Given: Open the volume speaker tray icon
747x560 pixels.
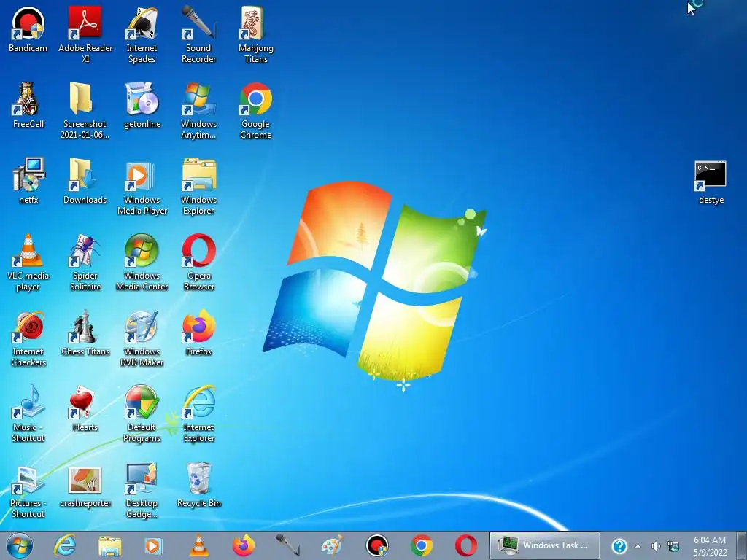Looking at the screenshot, I should pos(656,546).
